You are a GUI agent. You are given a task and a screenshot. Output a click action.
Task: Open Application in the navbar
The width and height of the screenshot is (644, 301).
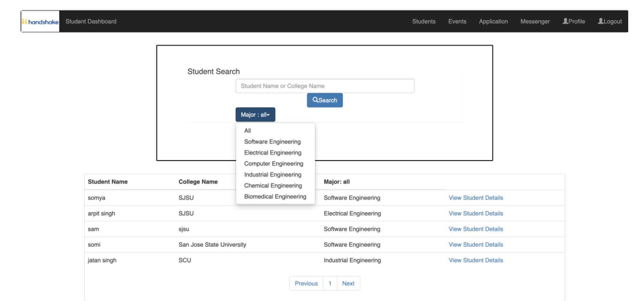pyautogui.click(x=493, y=21)
